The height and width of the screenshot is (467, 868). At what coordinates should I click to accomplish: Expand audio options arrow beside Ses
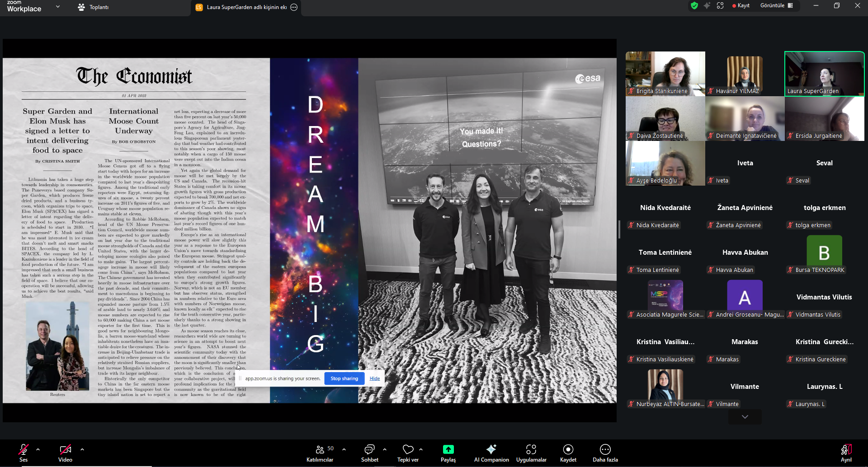pos(38,449)
